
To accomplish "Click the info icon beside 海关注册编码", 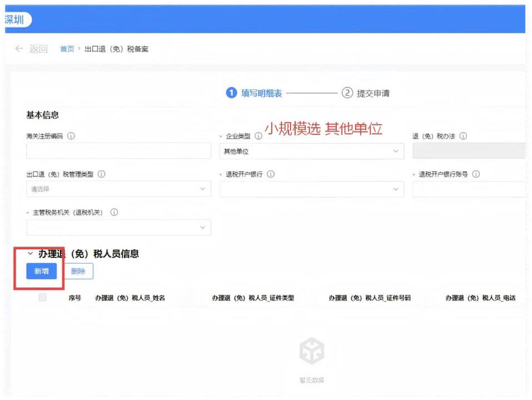I will click(x=71, y=135).
